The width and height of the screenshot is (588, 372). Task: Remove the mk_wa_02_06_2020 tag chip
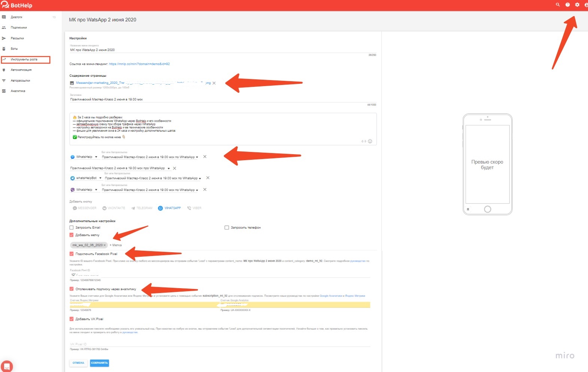[x=104, y=246]
